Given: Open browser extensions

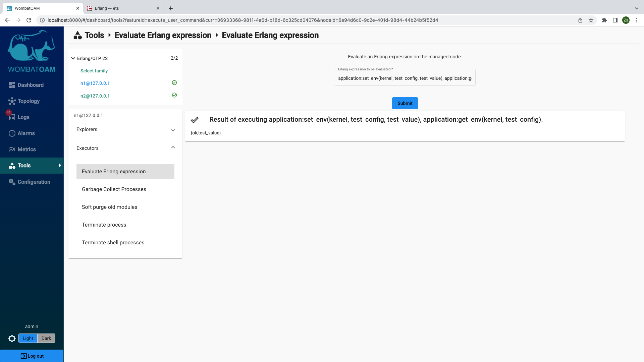Looking at the screenshot, I should [x=604, y=20].
